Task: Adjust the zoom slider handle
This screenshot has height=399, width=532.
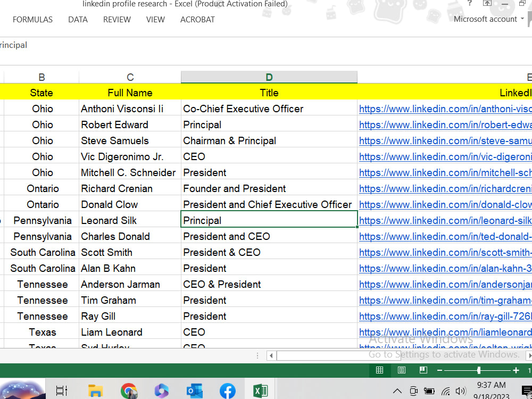Action: pyautogui.click(x=479, y=370)
